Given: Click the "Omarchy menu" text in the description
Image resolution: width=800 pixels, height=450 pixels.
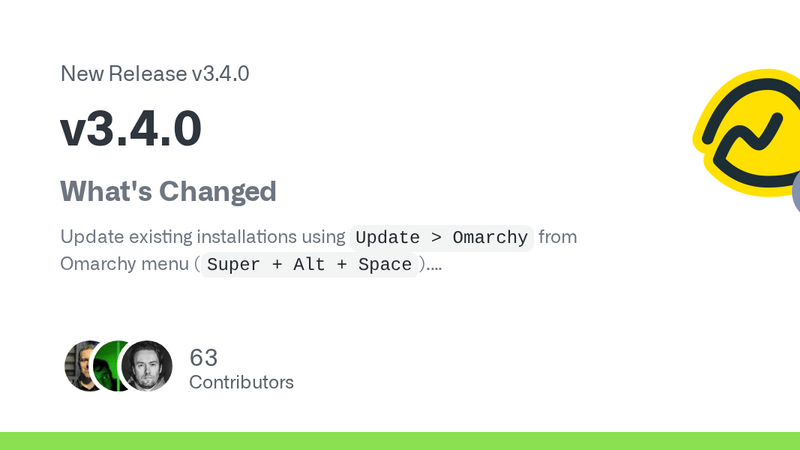Looking at the screenshot, I should point(125,265).
